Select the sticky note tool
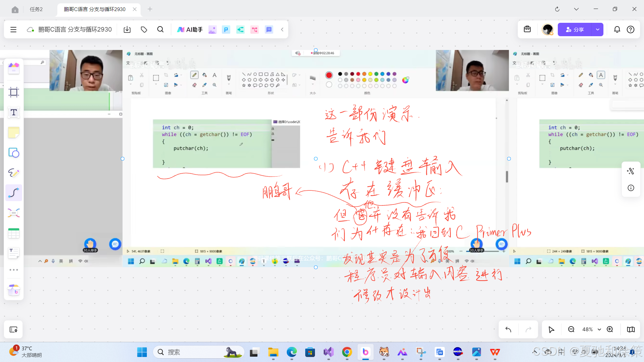 pos(14,132)
